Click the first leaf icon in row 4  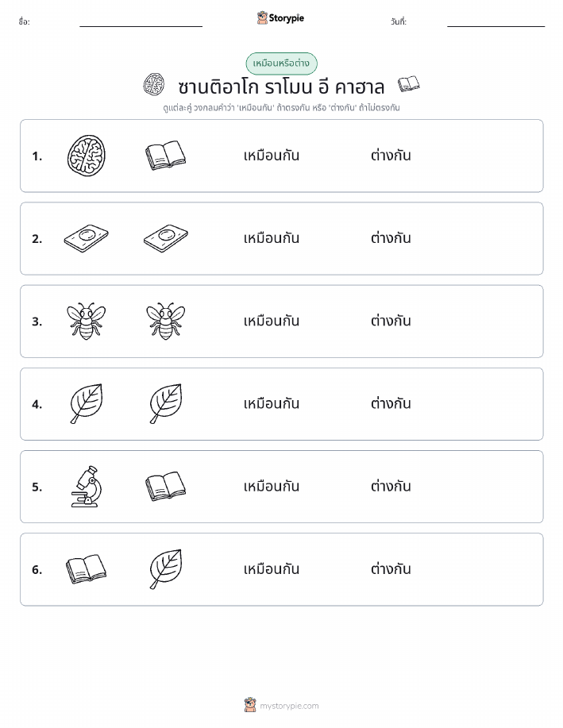pyautogui.click(x=87, y=403)
